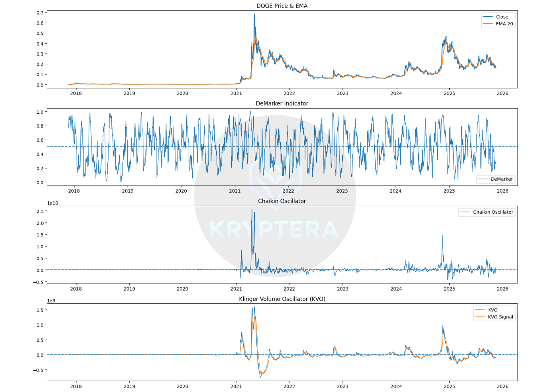Click the "-0.5" y-axis tick on the KVO chart
Screen dimensions: 550x392
[x=39, y=371]
